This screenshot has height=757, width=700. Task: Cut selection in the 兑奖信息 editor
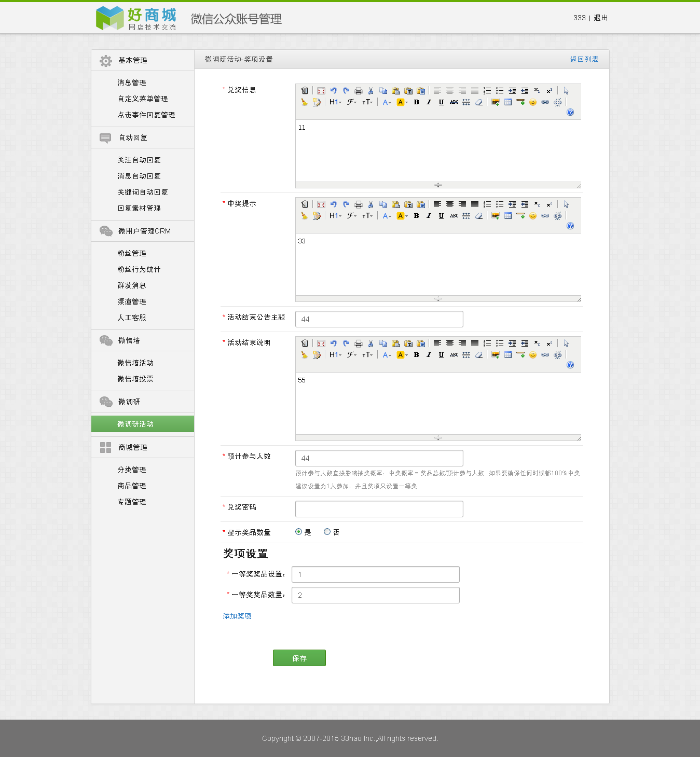[x=371, y=91]
